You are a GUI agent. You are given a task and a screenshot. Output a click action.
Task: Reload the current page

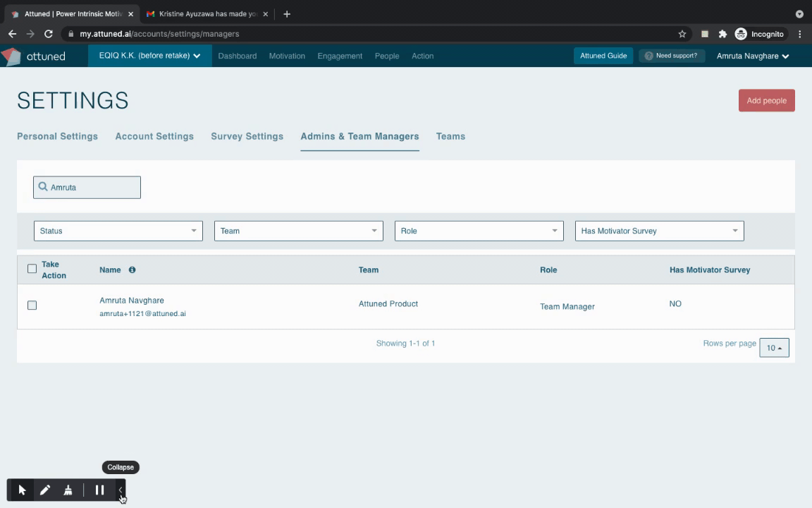[x=49, y=34]
